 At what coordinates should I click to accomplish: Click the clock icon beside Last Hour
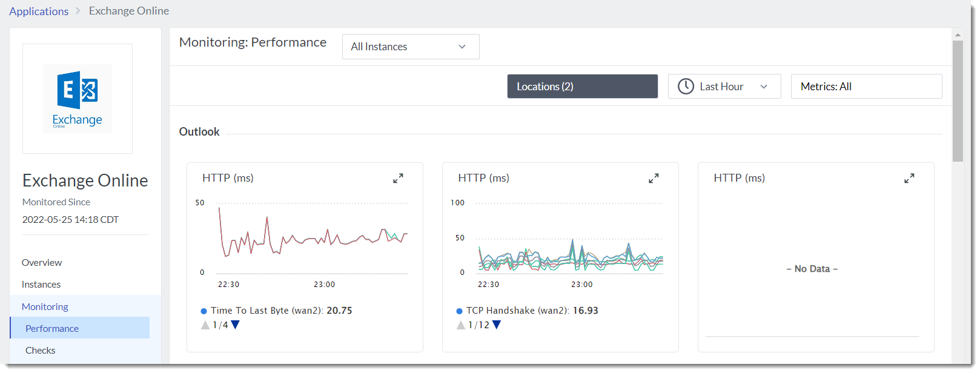click(x=686, y=87)
